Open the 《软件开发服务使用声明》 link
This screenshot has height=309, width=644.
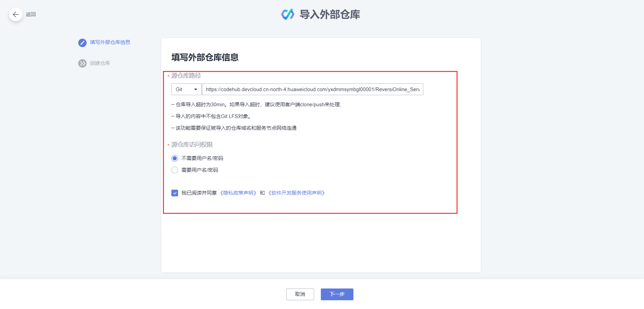pos(296,193)
